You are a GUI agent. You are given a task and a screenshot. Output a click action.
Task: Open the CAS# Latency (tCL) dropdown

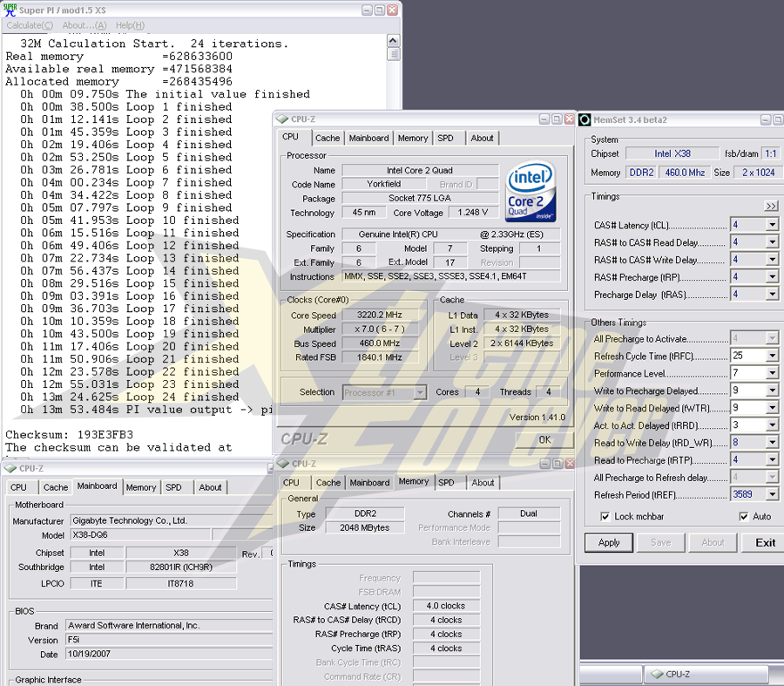(x=772, y=225)
